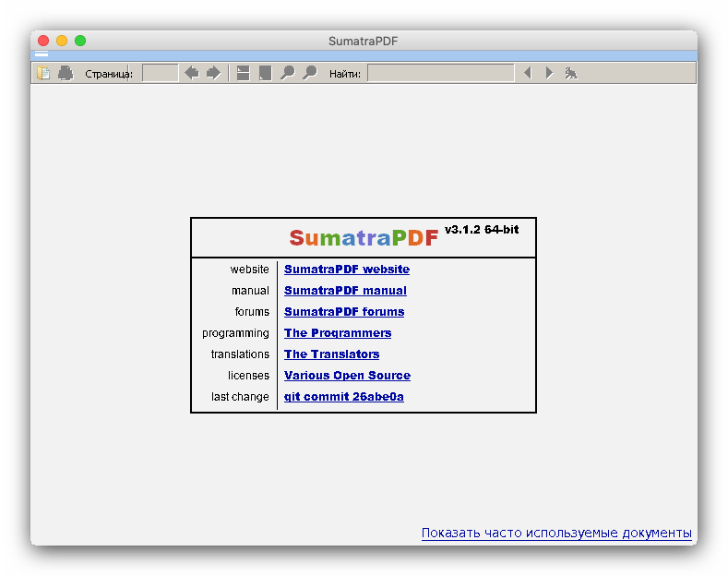Go to next page with right arrow
The height and width of the screenshot is (576, 728).
[x=213, y=73]
